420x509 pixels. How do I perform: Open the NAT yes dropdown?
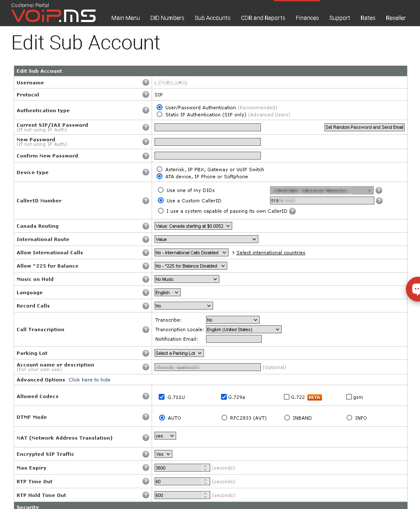click(165, 436)
